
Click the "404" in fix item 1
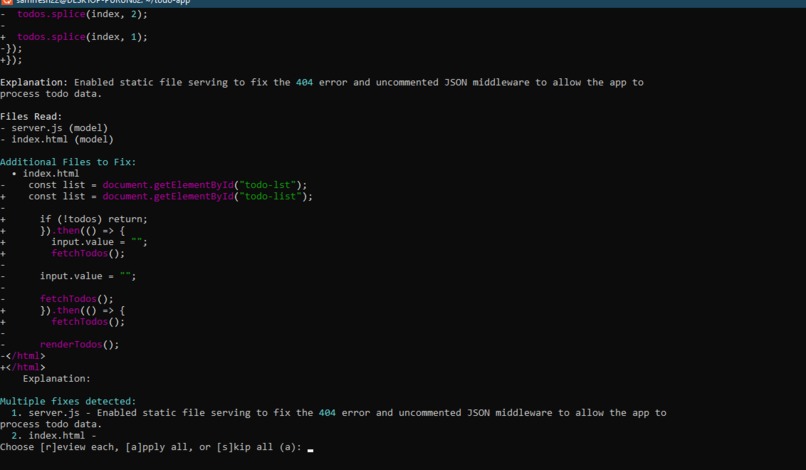327,413
